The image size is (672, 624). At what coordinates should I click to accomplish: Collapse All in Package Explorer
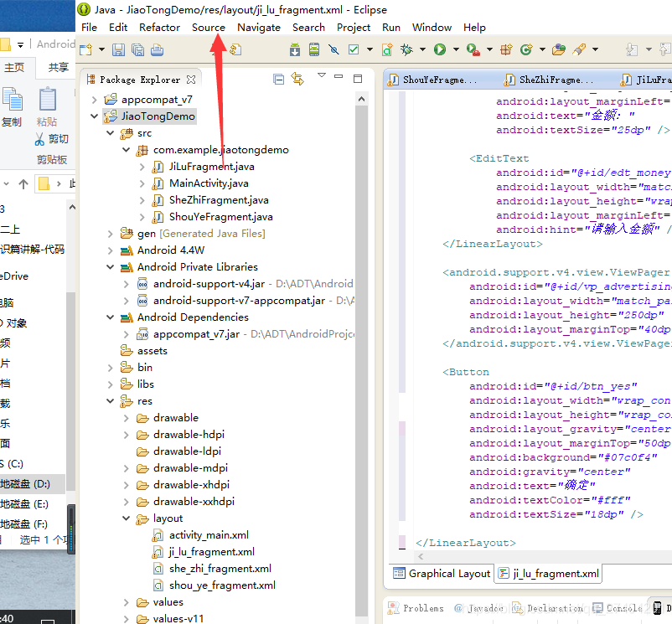[278, 80]
